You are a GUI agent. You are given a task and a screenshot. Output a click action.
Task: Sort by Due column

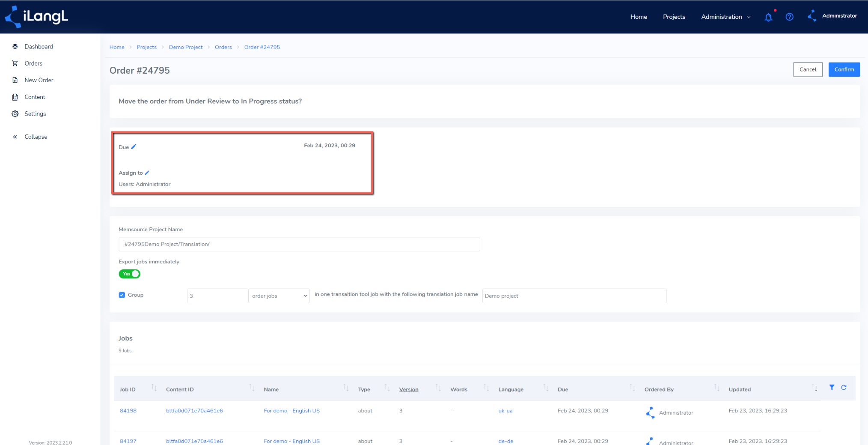pyautogui.click(x=632, y=388)
